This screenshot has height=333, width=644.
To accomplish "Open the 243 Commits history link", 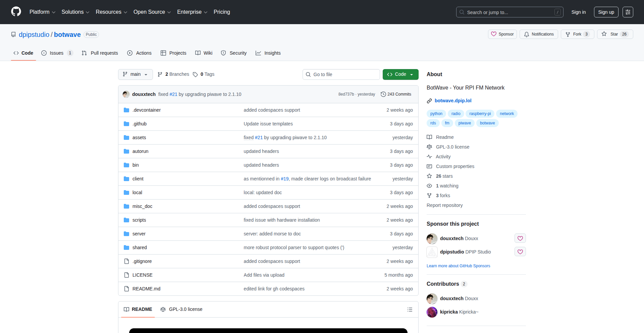I will (396, 94).
